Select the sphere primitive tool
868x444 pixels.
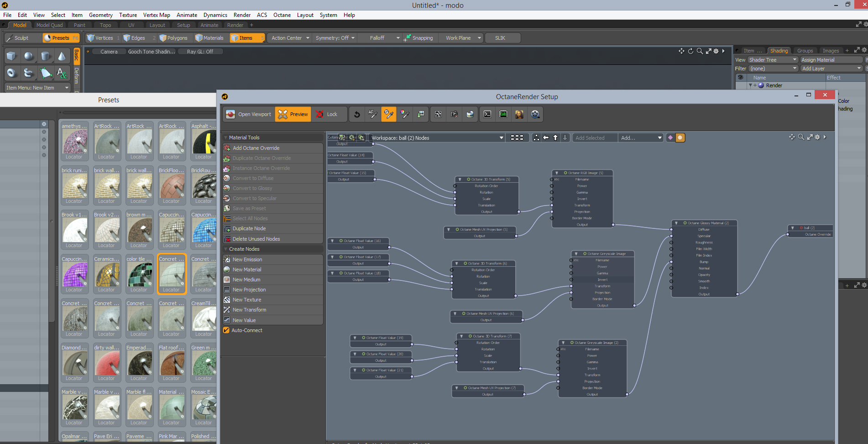pyautogui.click(x=28, y=56)
